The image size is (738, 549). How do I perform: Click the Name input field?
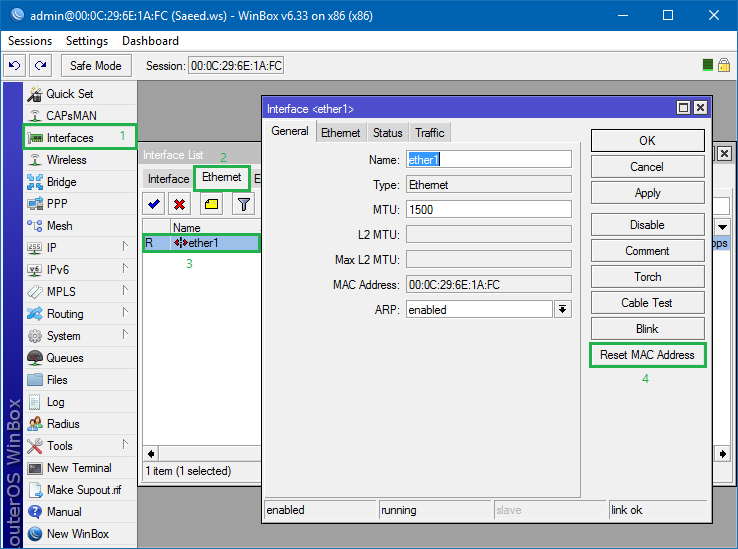489,160
